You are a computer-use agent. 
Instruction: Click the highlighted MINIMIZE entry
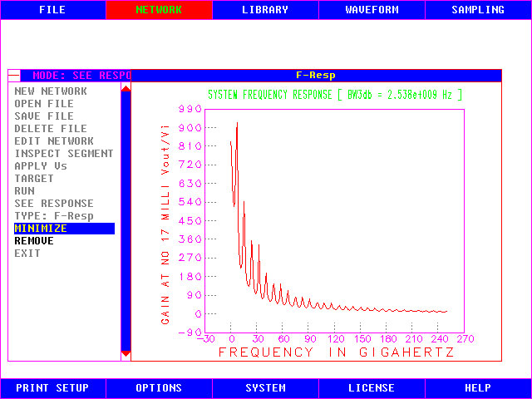65,229
